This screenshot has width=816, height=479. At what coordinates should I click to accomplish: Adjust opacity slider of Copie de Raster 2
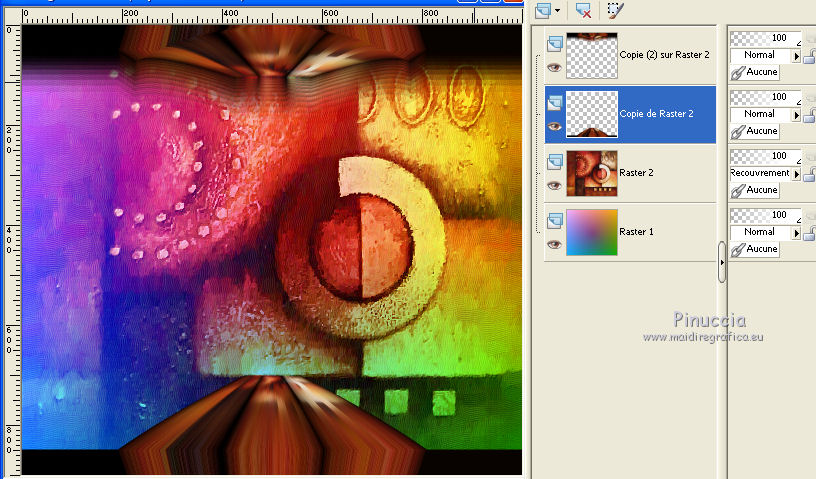pos(766,97)
